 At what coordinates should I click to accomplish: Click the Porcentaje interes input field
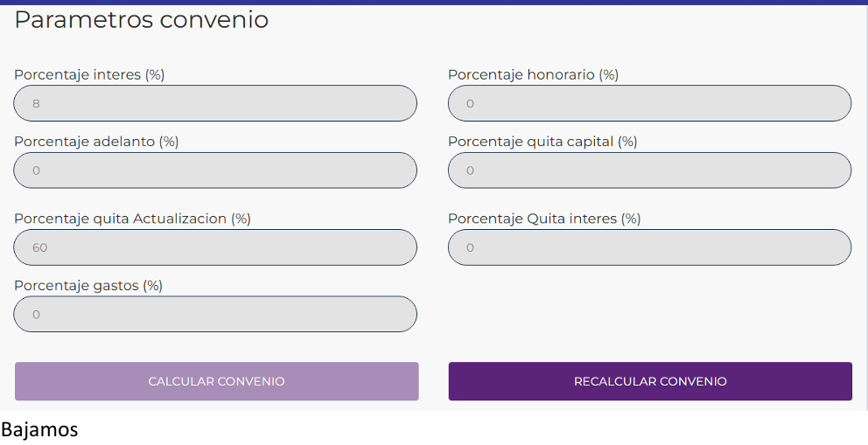[215, 103]
